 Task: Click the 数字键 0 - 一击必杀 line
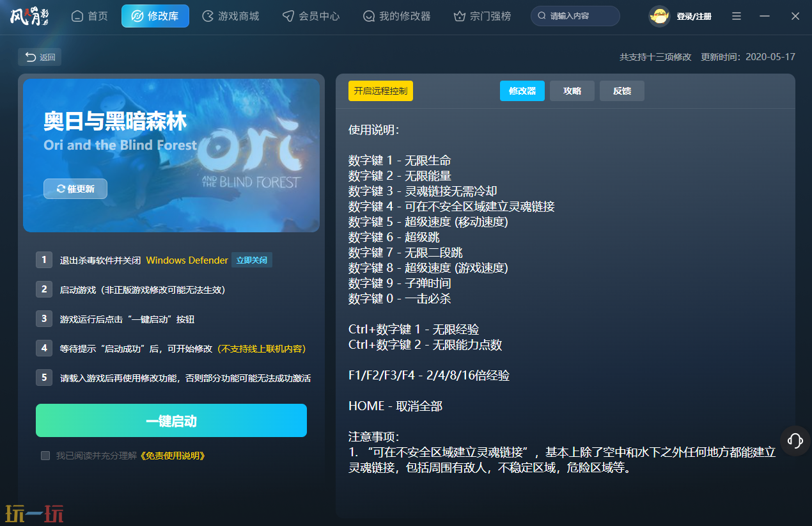pos(400,299)
